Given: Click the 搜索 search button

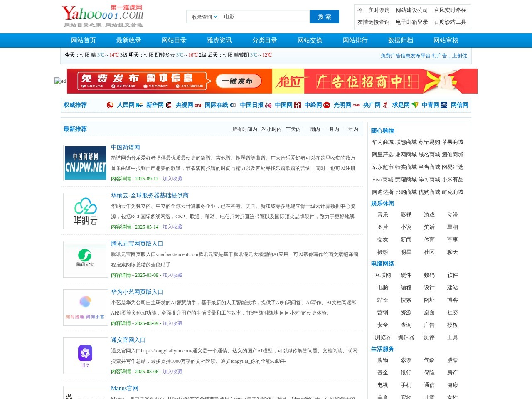Looking at the screenshot, I should point(325,17).
